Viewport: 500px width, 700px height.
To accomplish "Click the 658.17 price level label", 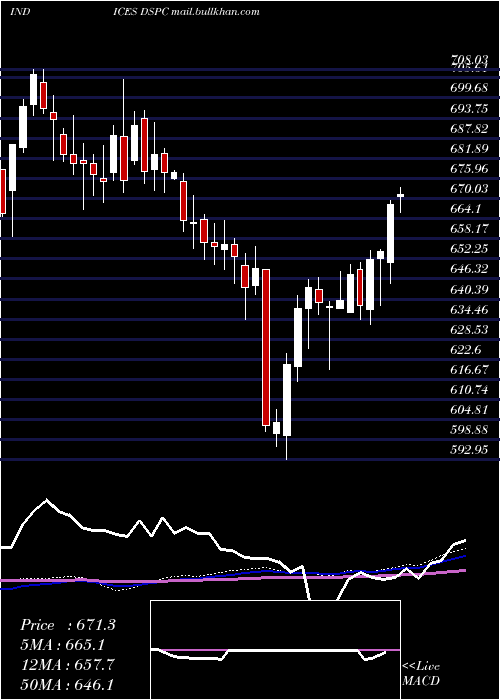I will pos(469,229).
